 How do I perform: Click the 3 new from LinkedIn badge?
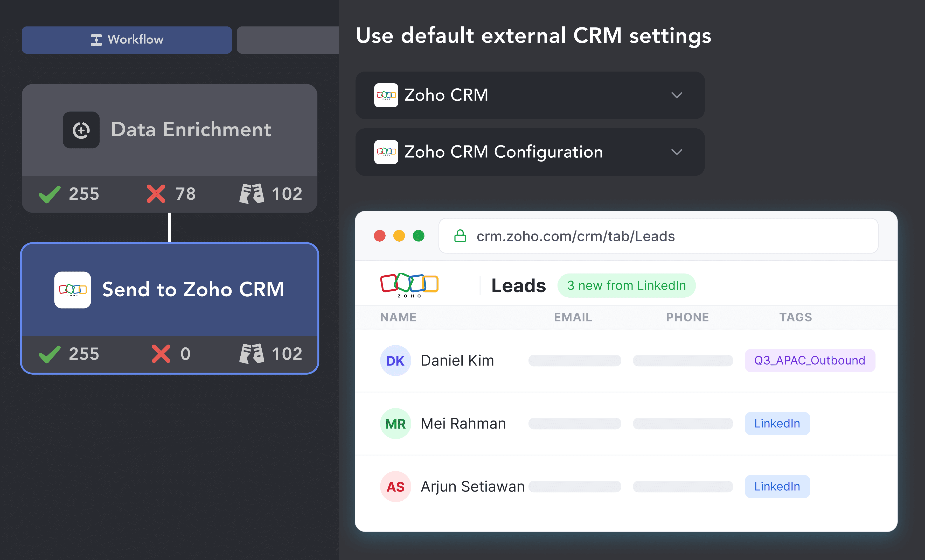tap(626, 286)
